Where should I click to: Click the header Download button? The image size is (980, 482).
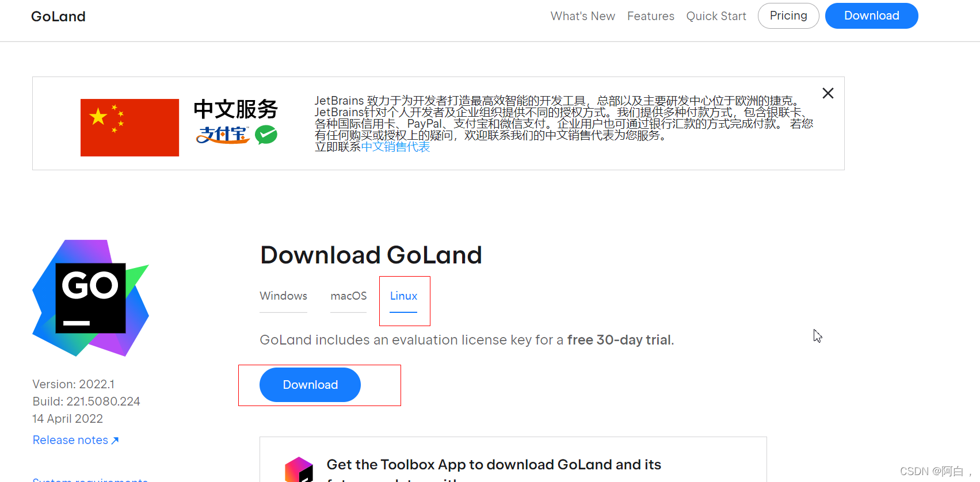click(871, 16)
